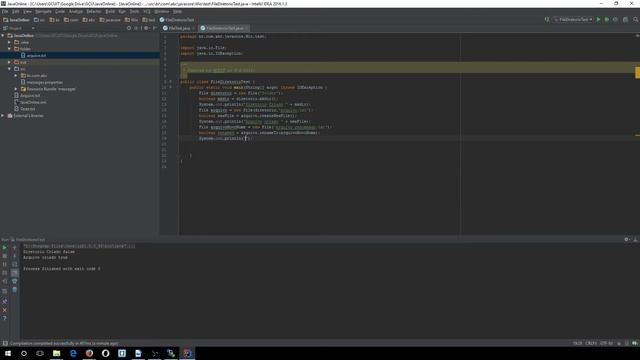This screenshot has height=360, width=640.
Task: Open the FileDiretorioTest run configuration dropdown
Action: tap(573, 20)
